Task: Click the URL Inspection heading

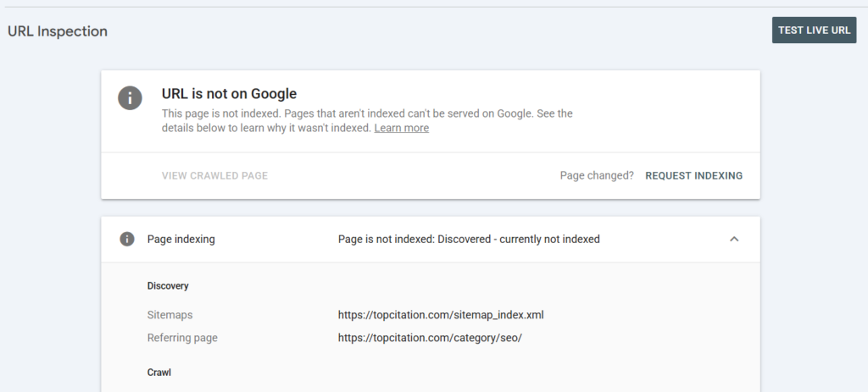Action: click(x=58, y=31)
